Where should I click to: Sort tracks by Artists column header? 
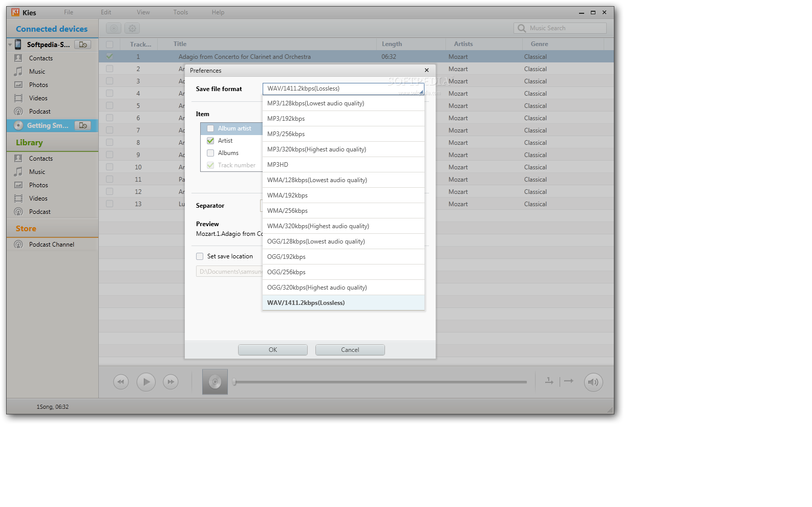click(463, 44)
